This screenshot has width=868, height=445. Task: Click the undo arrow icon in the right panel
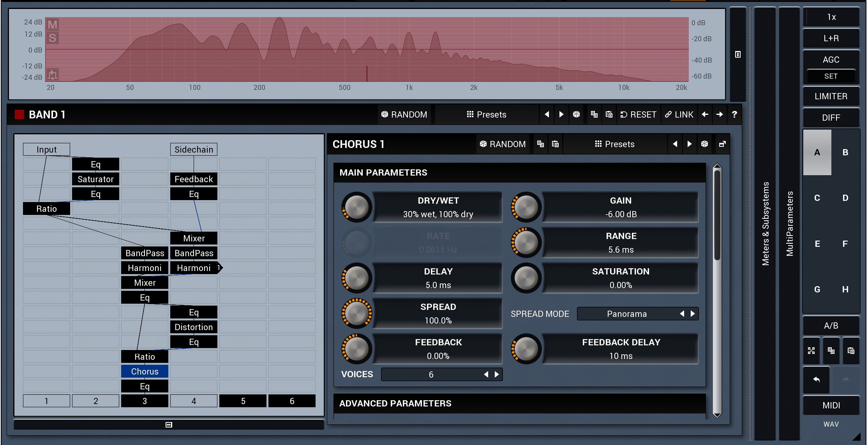pyautogui.click(x=816, y=380)
